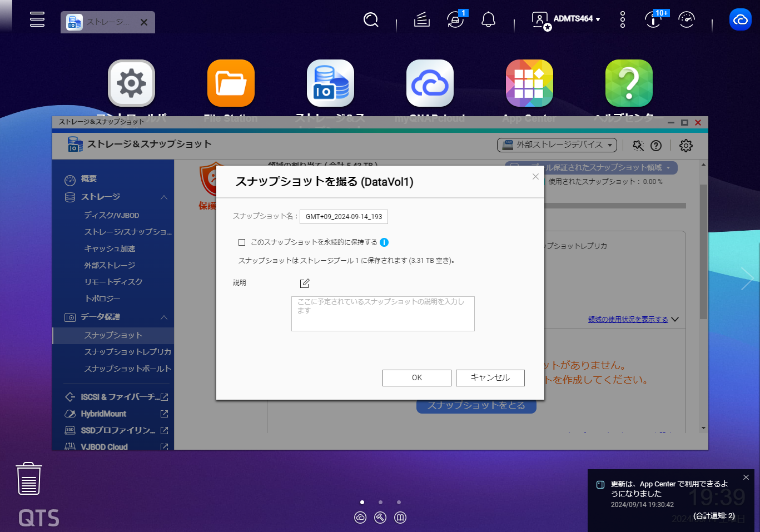
Task: Click the Storage window vertical scrollbar
Action: 703,252
